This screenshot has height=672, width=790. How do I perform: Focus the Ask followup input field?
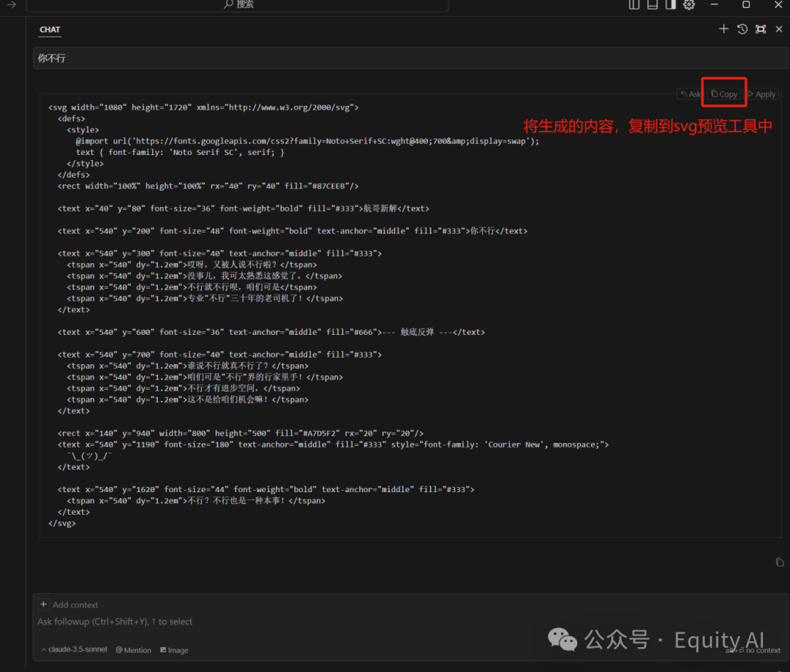tap(115, 622)
